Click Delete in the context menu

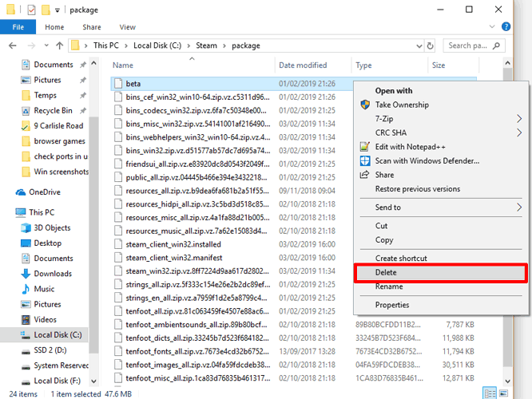point(386,273)
